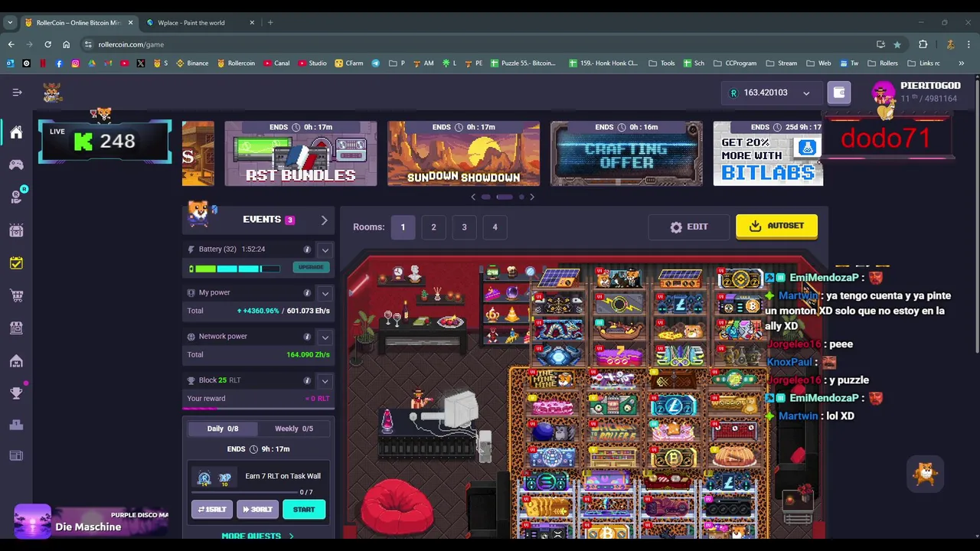Show previous banner with the carousel left arrow
Image resolution: width=980 pixels, height=551 pixels.
click(473, 197)
